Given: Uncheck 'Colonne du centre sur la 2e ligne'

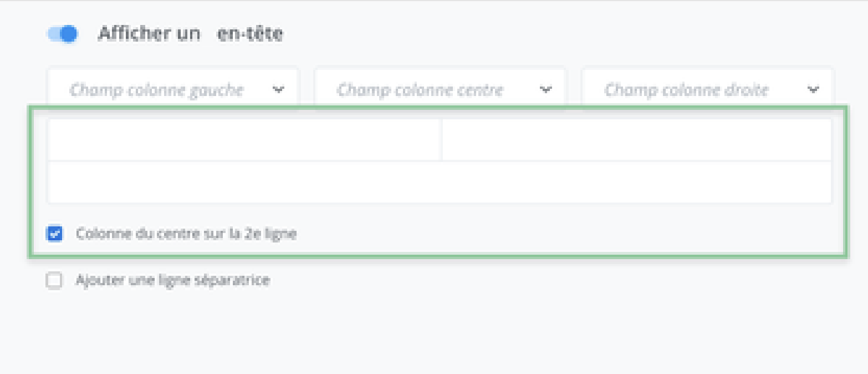Looking at the screenshot, I should (x=54, y=234).
